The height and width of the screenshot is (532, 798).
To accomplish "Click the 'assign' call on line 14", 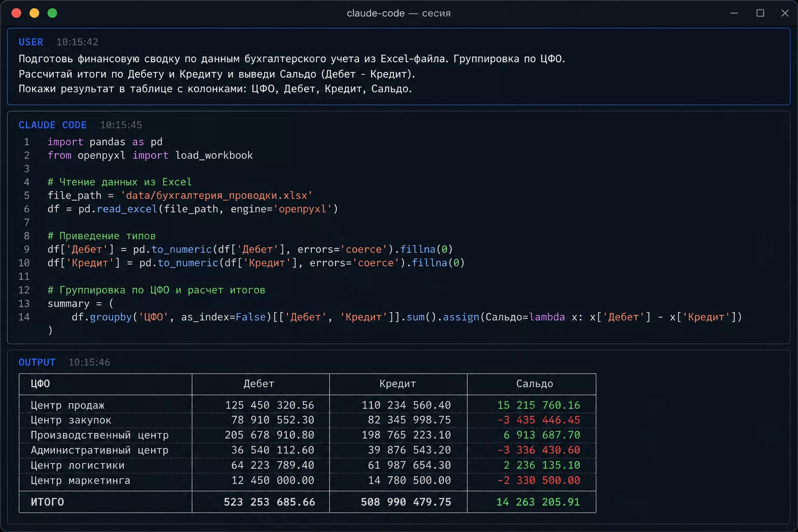I will pyautogui.click(x=461, y=317).
